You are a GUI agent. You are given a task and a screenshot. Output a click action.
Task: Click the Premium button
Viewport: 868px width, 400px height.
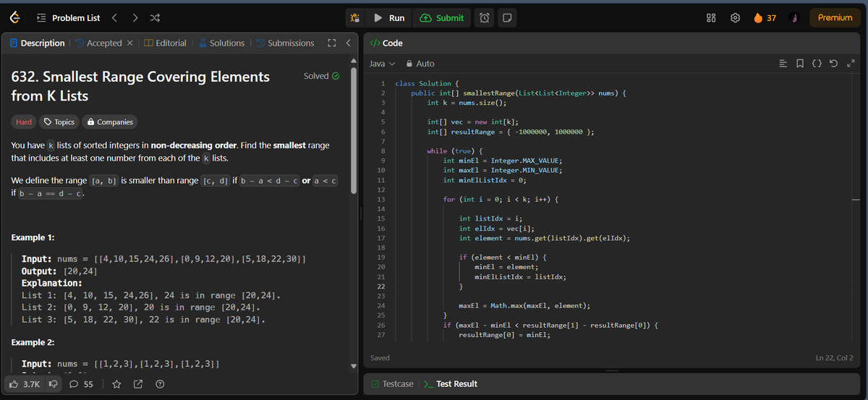point(835,17)
